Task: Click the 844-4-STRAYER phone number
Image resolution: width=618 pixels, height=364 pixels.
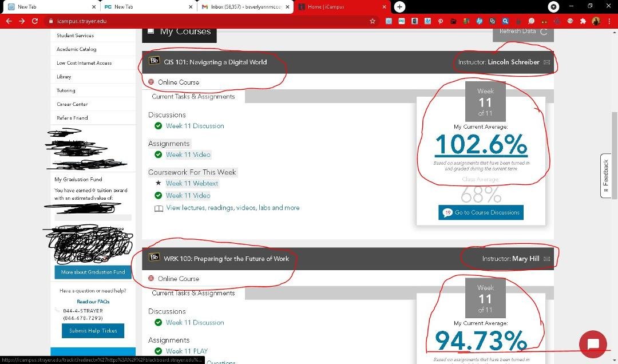Action: 83,311
